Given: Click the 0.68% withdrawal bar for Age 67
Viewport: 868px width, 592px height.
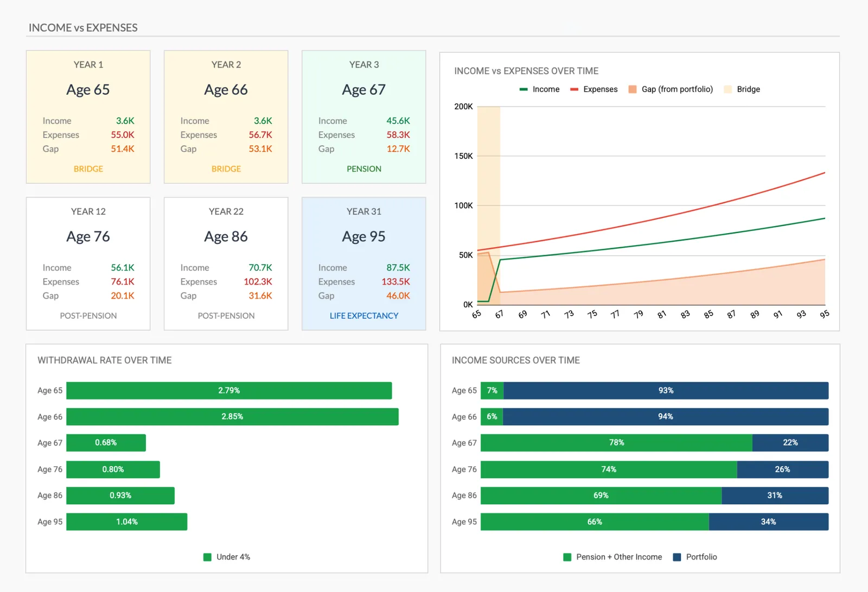Looking at the screenshot, I should [x=106, y=443].
